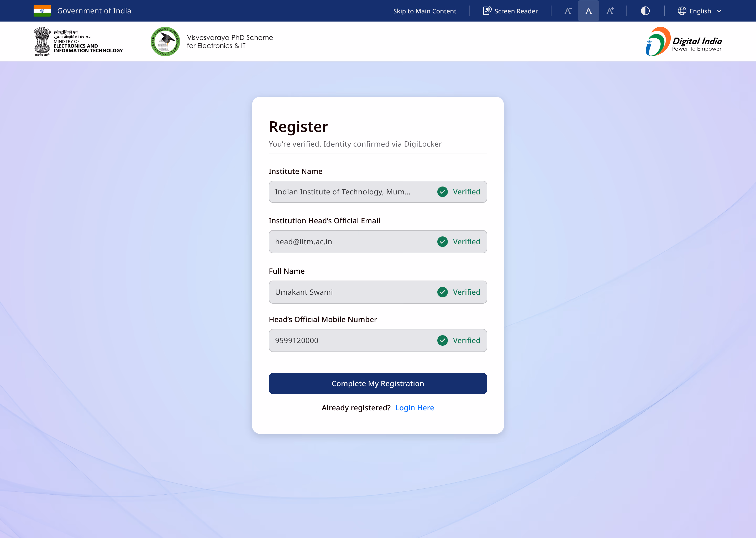
Task: Click the 'Power To Empower' tagline
Action: (x=696, y=49)
